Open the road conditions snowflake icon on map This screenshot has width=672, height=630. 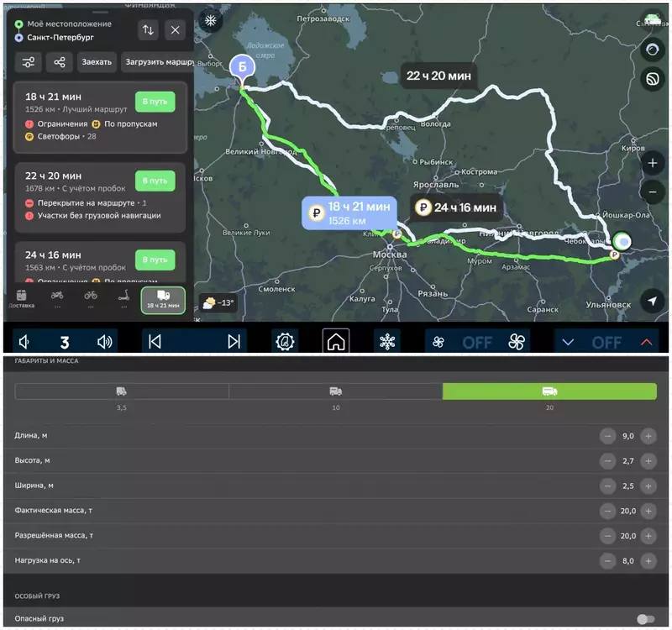tap(211, 20)
